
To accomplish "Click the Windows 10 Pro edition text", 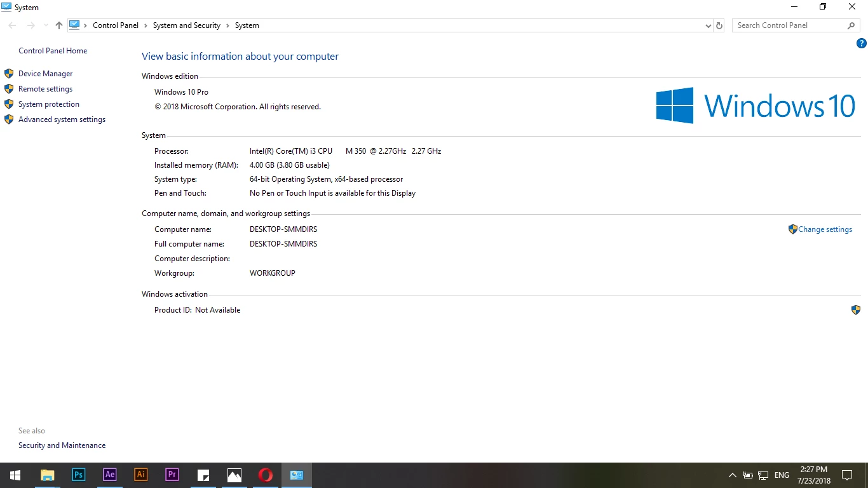I will [x=181, y=92].
